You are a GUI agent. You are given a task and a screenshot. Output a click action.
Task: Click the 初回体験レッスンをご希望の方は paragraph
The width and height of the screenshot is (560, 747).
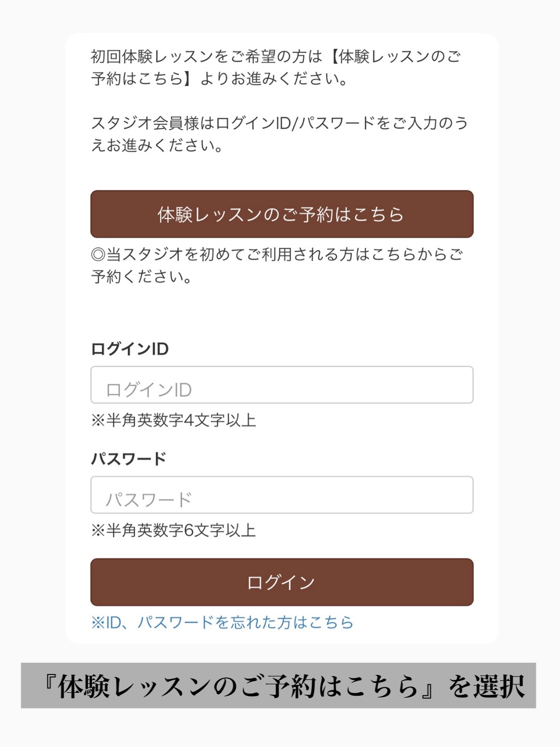(276, 68)
